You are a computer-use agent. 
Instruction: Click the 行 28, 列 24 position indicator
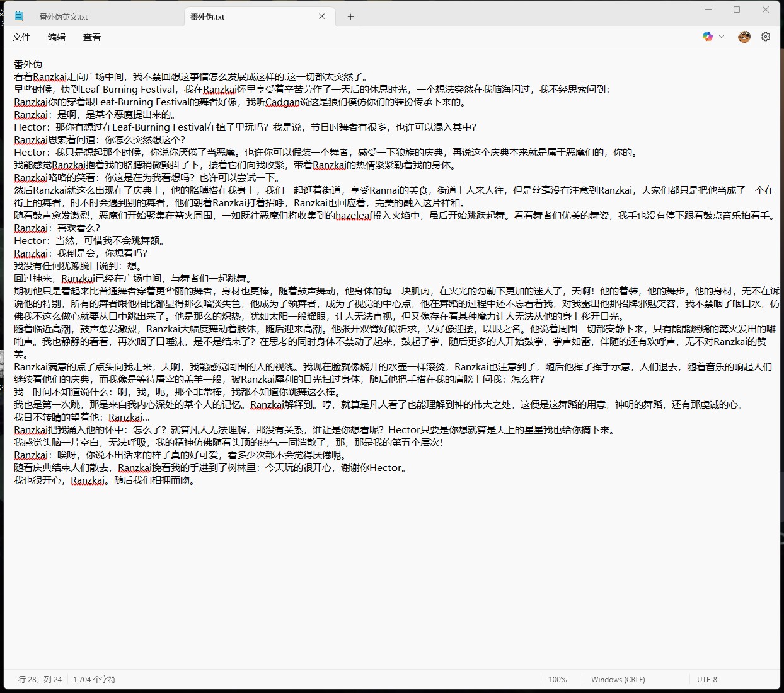click(40, 679)
